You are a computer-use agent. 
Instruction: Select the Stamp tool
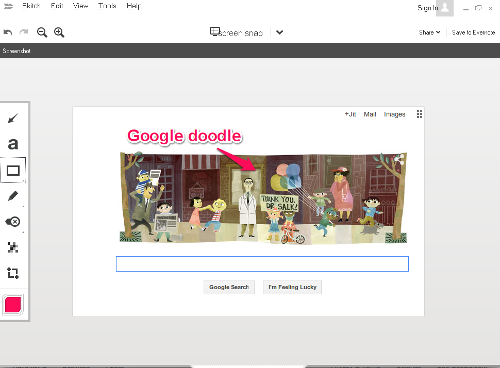coord(13,222)
